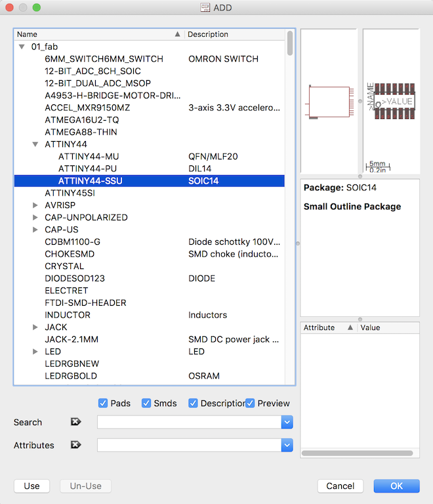The image size is (433, 504).
Task: Collapse the 01_fab library
Action: 22,47
